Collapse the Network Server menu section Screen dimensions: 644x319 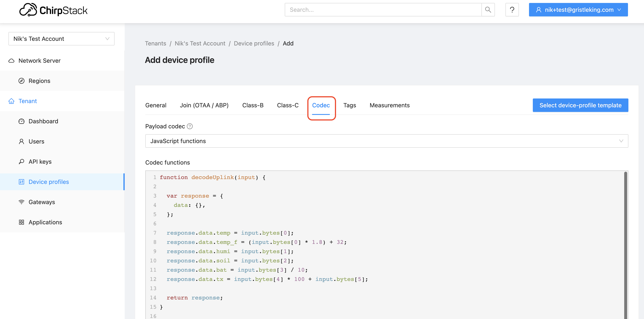[40, 61]
